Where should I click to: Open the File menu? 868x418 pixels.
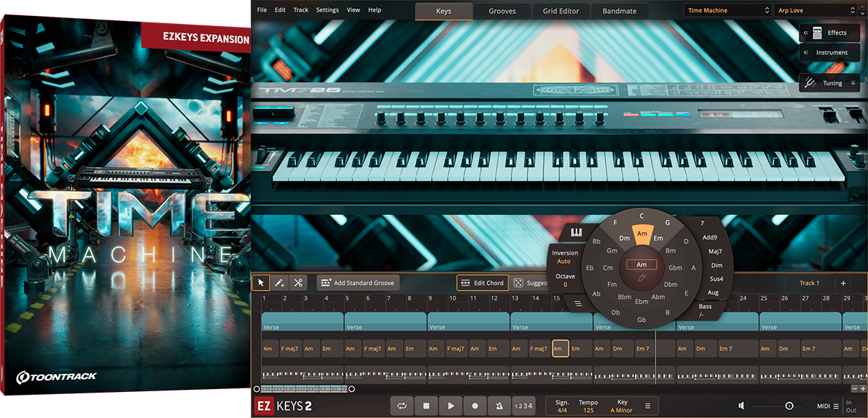(x=262, y=10)
